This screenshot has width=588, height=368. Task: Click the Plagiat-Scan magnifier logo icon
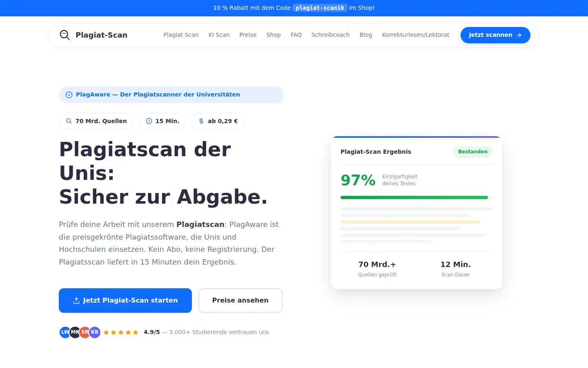tap(65, 35)
